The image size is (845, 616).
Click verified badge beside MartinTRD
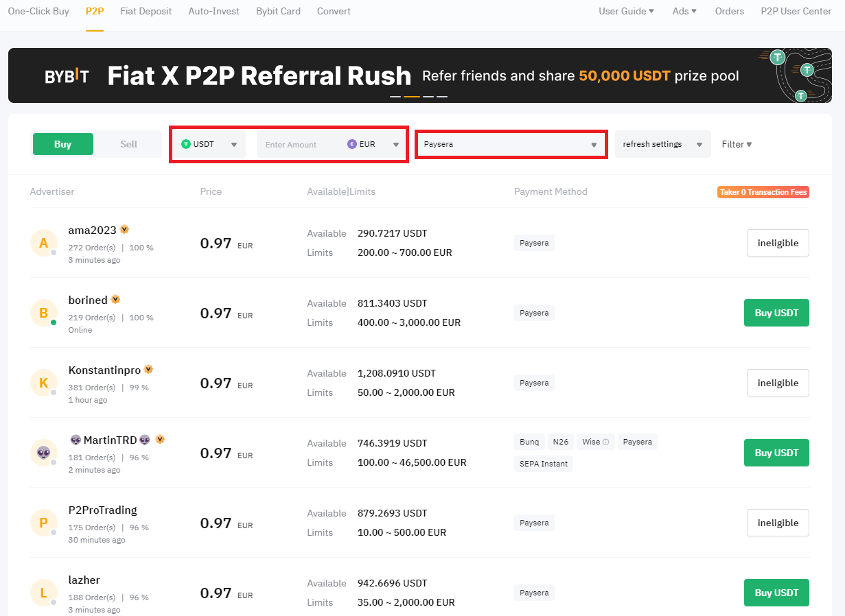coord(160,439)
